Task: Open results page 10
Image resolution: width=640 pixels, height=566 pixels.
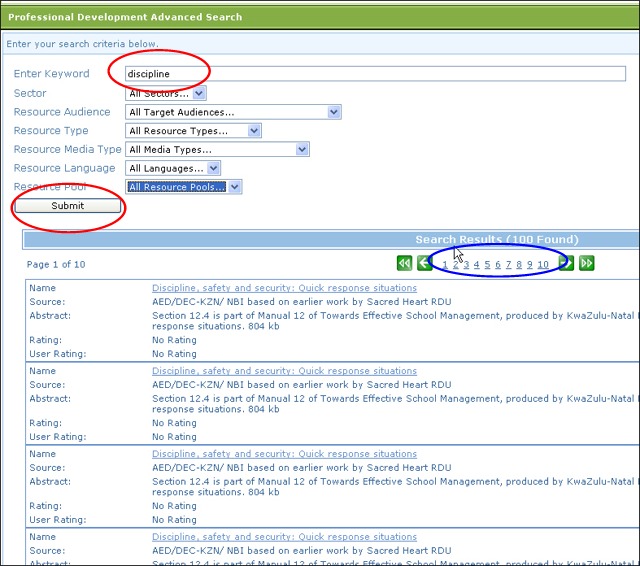Action: click(543, 265)
